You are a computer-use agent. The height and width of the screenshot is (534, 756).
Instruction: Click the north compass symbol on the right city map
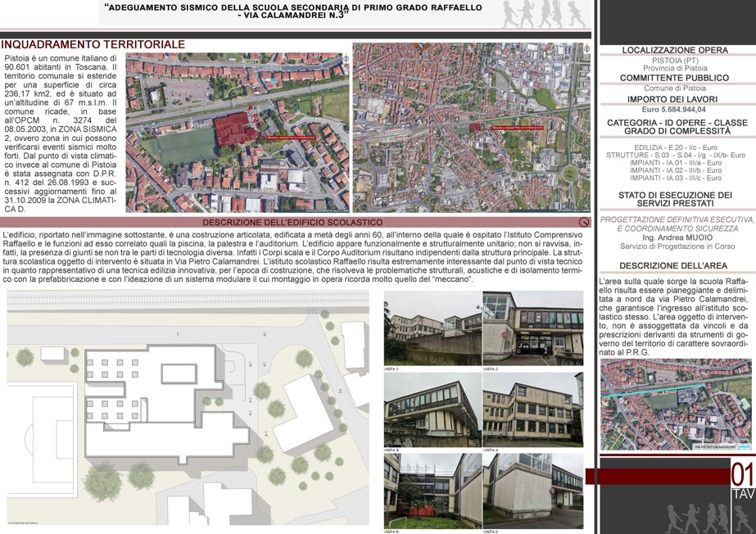(x=586, y=48)
